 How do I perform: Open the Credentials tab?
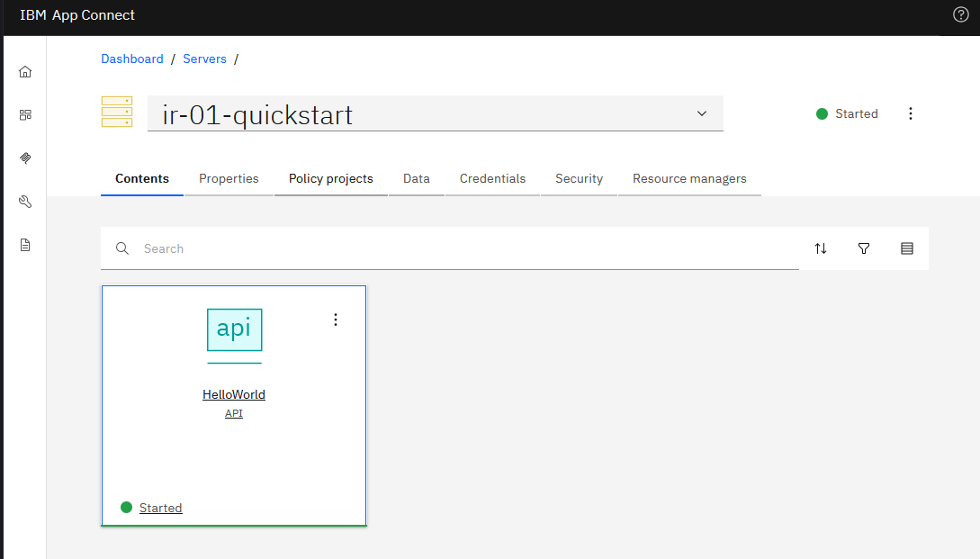coord(492,179)
